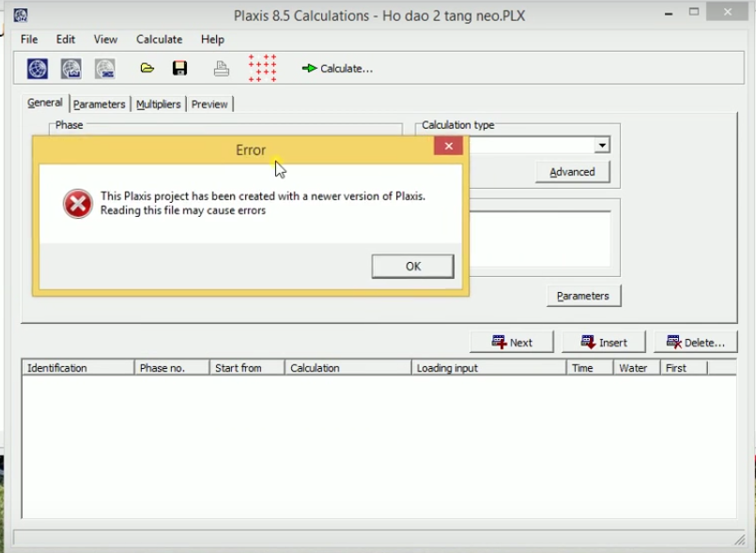Switch to the General tab
The image size is (756, 553).
point(45,102)
